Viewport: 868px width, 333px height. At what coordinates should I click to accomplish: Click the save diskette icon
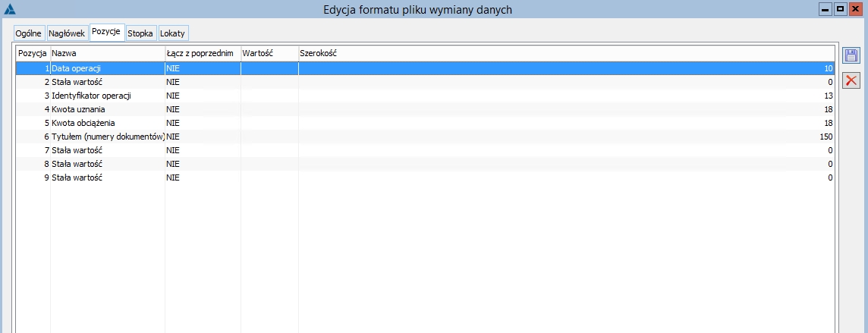851,55
